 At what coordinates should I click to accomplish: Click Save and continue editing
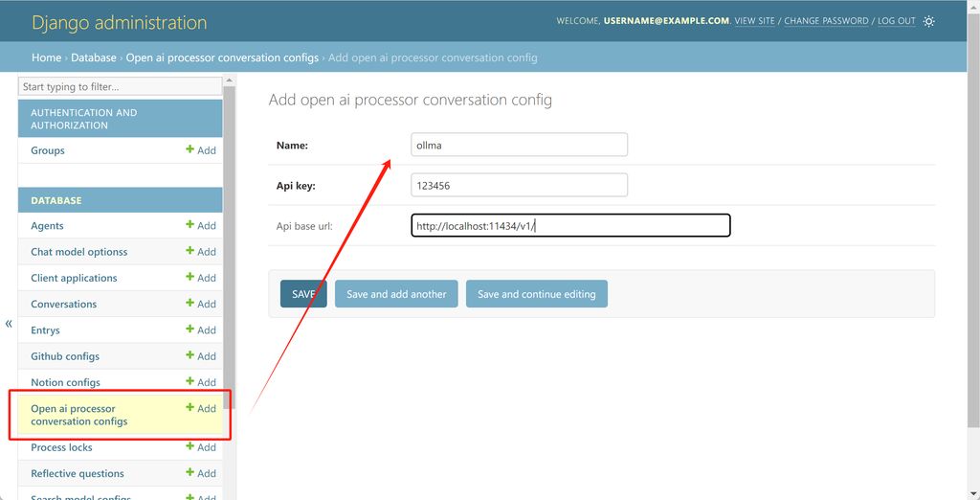[536, 294]
